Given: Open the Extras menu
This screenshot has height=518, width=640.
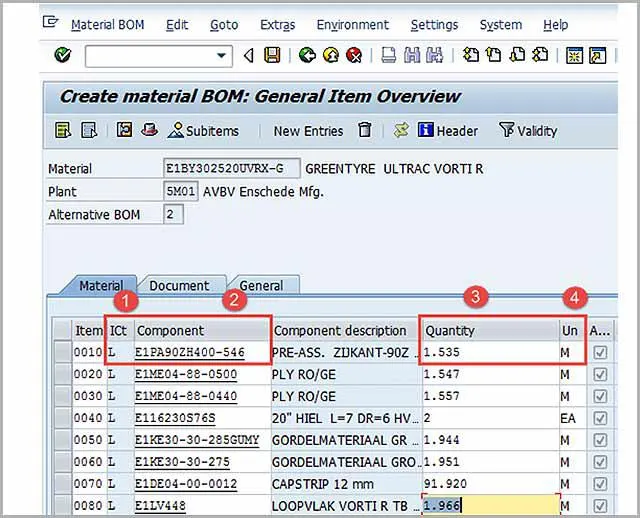Looking at the screenshot, I should click(278, 25).
